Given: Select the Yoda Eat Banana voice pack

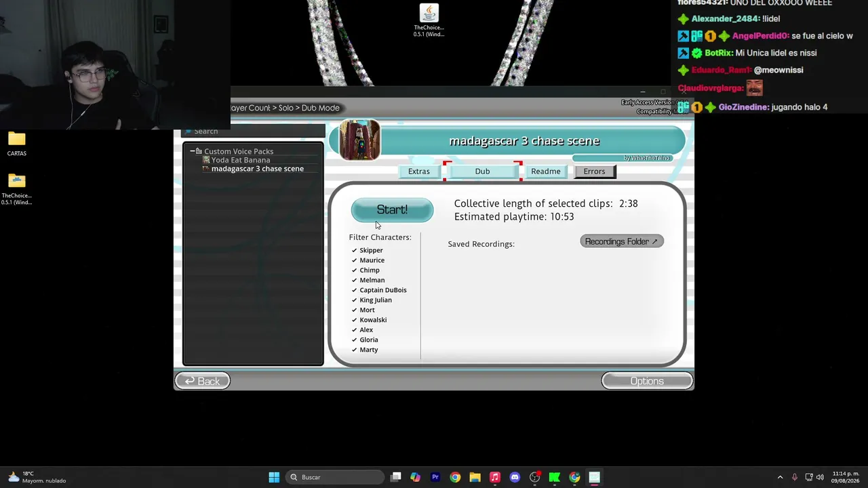Looking at the screenshot, I should tap(241, 160).
